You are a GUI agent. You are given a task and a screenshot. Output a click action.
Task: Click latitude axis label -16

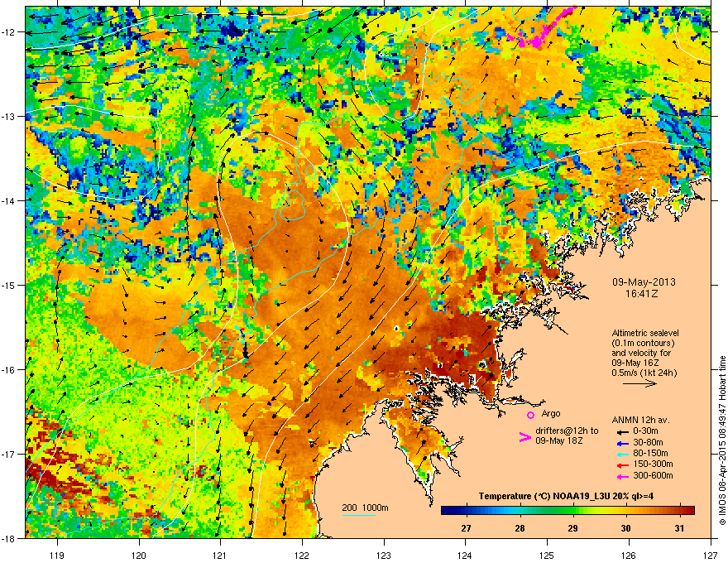[x=9, y=370]
